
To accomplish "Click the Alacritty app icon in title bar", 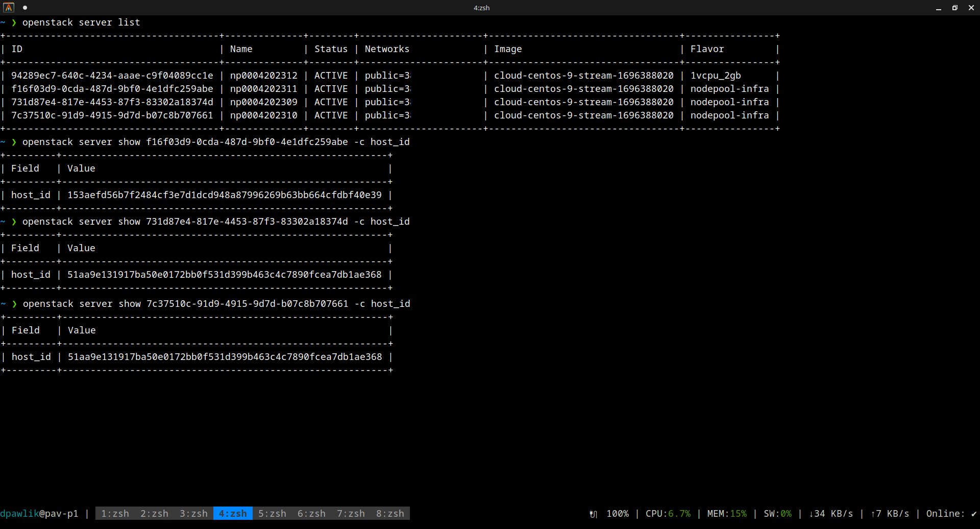I will (x=9, y=8).
